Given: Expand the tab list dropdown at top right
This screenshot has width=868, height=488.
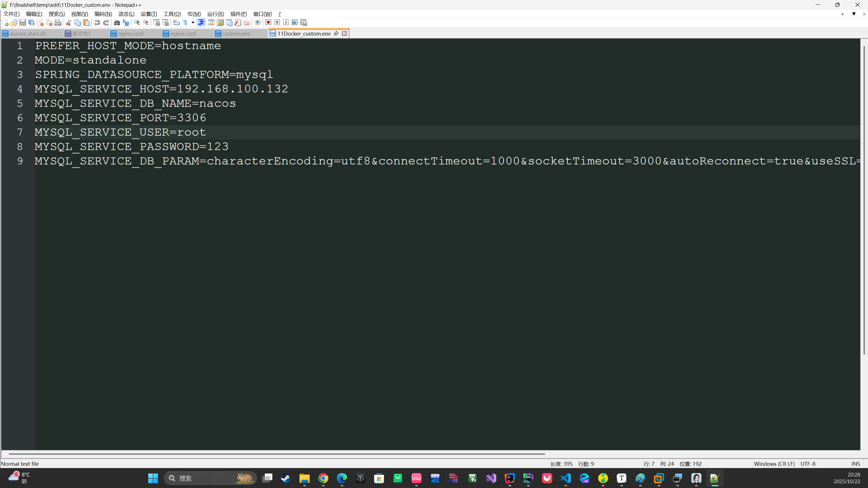Looking at the screenshot, I should coord(853,14).
